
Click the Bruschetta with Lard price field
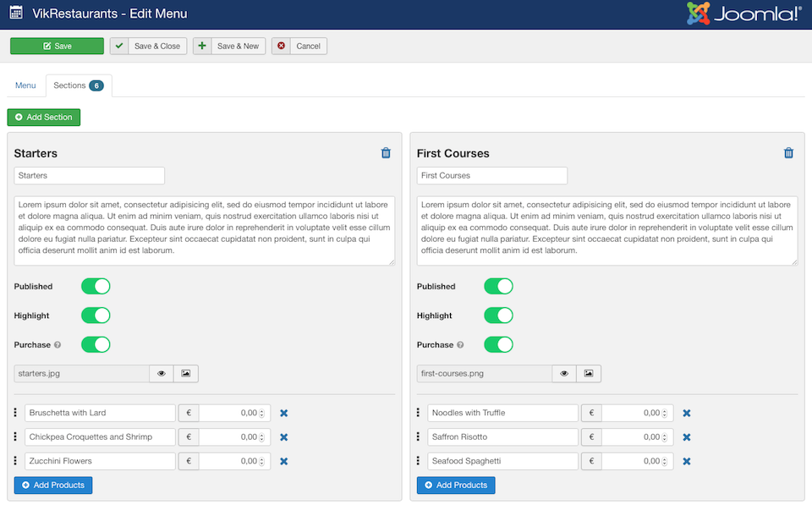coord(234,413)
